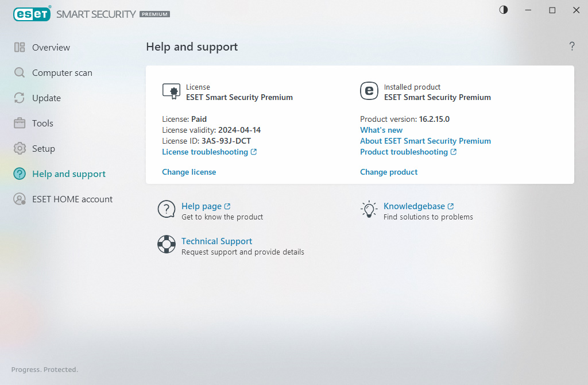The width and height of the screenshot is (588, 385).
Task: Click 'Get to know the product' description
Action: [x=222, y=217]
